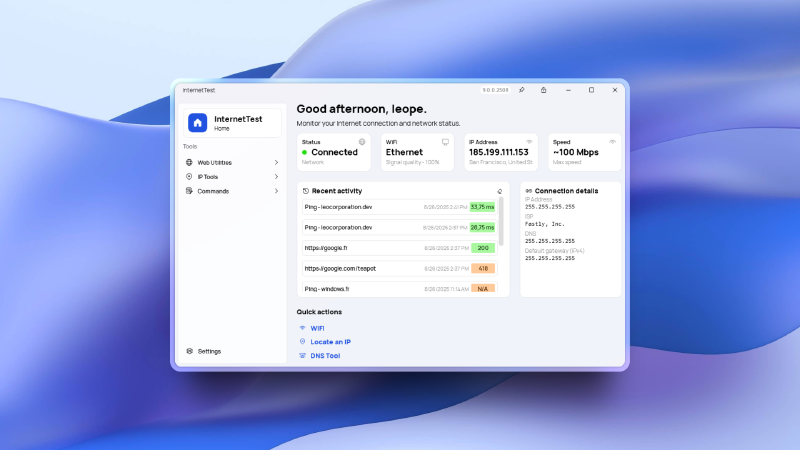
Task: Select the Ping leocorporation.dev 28,75 ms row
Action: tap(399, 228)
